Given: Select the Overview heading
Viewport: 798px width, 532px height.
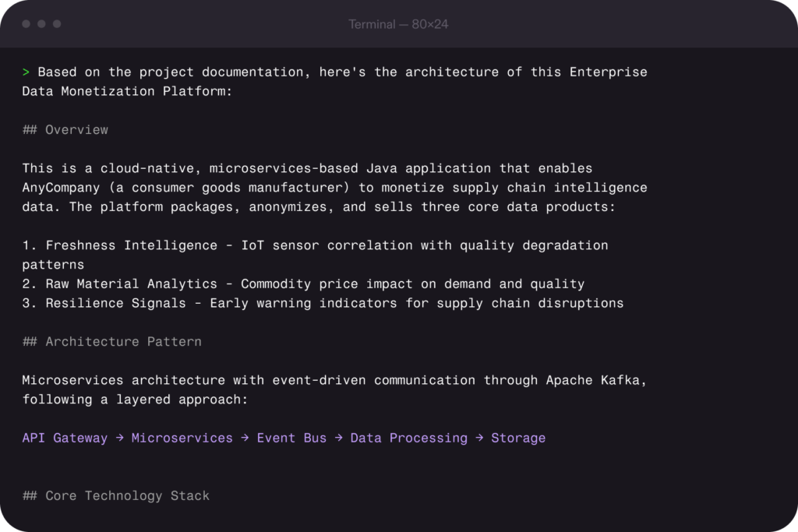Looking at the screenshot, I should click(x=65, y=129).
